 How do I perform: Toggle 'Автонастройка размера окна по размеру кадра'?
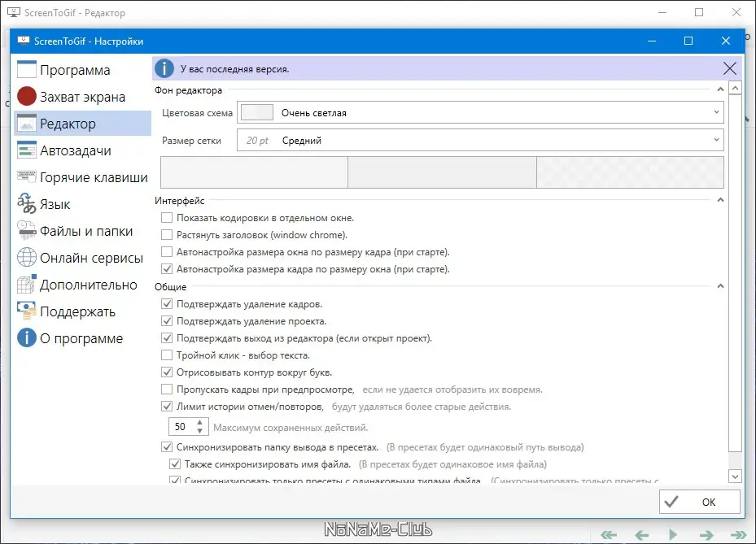(x=167, y=252)
